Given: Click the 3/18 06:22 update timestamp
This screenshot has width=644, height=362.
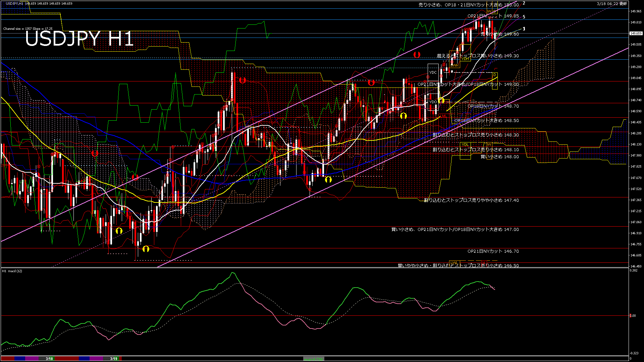Looking at the screenshot, I should [x=612, y=3].
